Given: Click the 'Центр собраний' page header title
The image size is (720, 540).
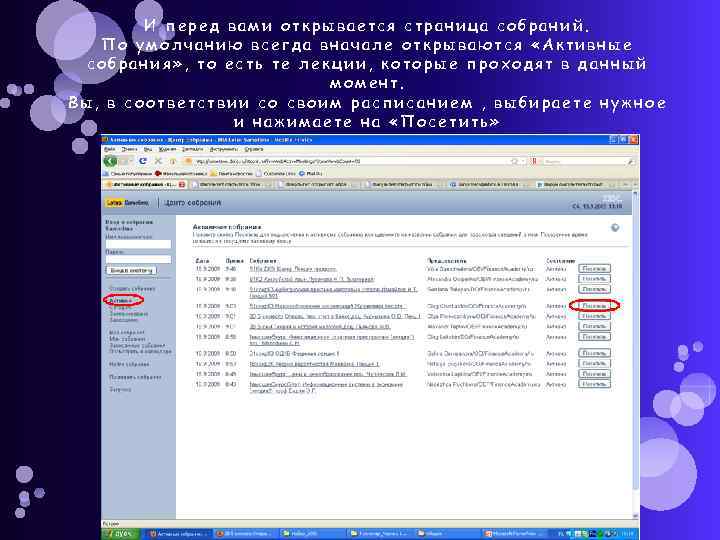Looking at the screenshot, I should point(192,203).
